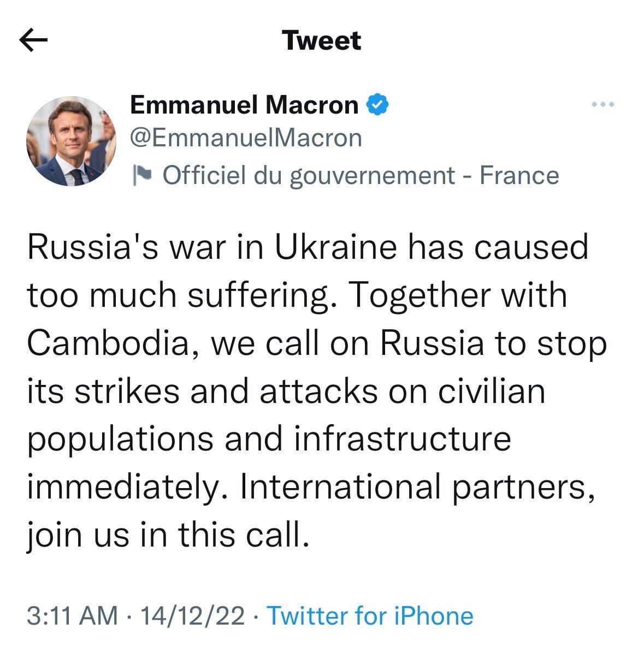Tap the 3:11 AM timestamp
The image size is (644, 653).
72,615
